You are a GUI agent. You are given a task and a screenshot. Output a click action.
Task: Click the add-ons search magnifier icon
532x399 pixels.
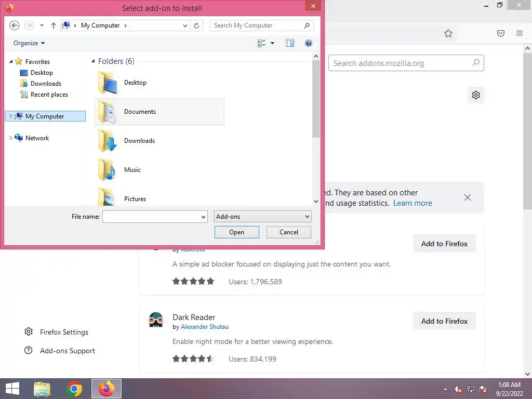(x=476, y=63)
